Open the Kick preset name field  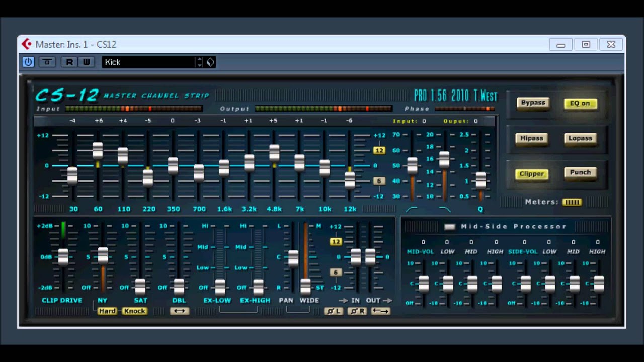click(148, 62)
